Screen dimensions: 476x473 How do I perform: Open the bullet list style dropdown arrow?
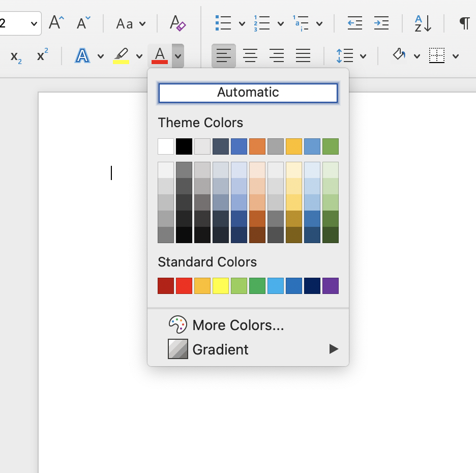[242, 23]
